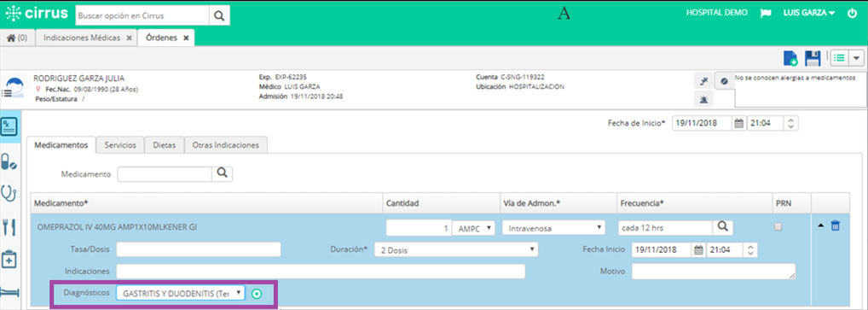Adjust row Fecha Inicio time stepper
Viewport: 868px width, 310px height.
point(750,250)
